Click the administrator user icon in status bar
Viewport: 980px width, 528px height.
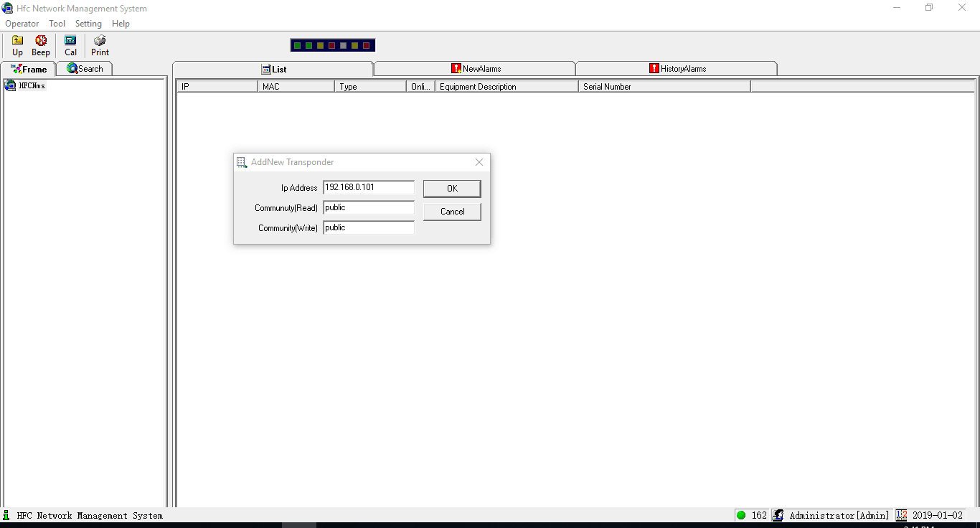click(x=778, y=515)
